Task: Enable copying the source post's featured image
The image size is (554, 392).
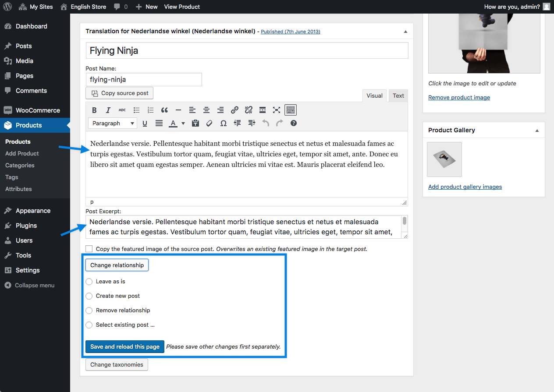Action: (89, 248)
